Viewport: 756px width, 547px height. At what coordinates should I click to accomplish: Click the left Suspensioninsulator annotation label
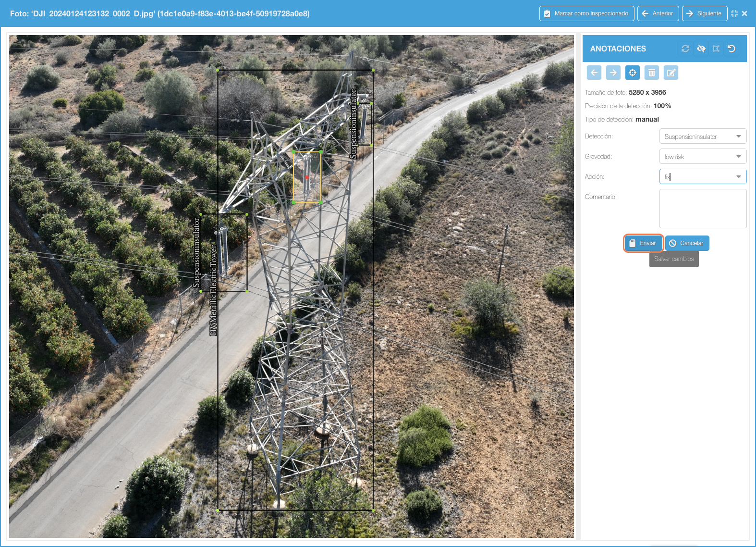point(196,253)
